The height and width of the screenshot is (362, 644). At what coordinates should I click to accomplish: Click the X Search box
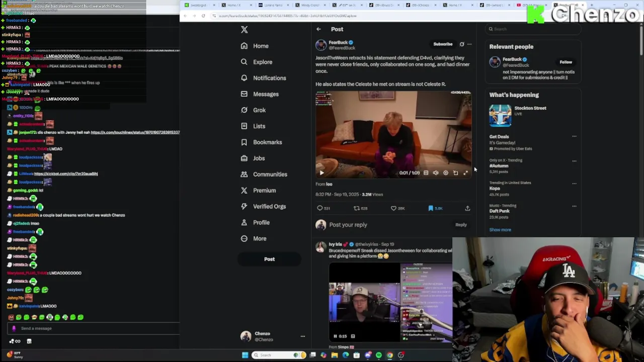(533, 29)
